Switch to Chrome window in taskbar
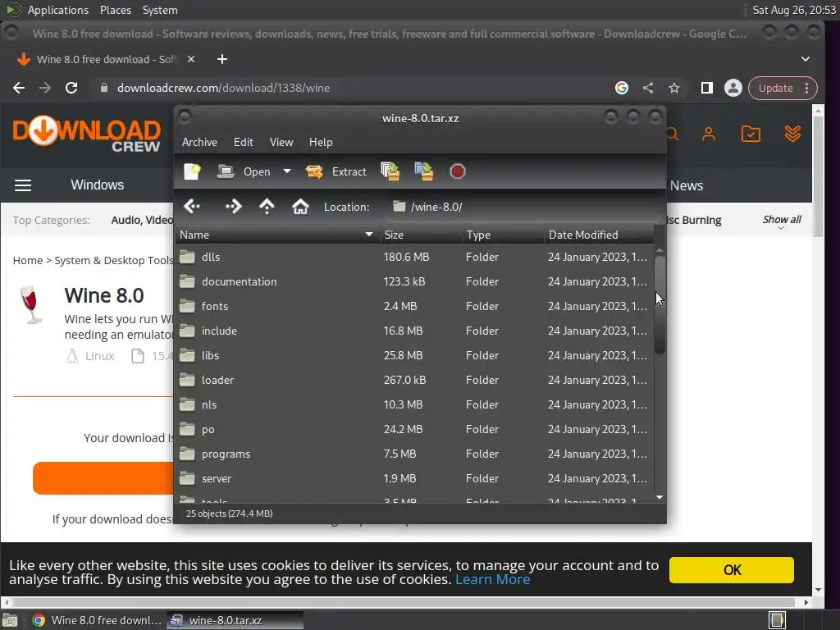The width and height of the screenshot is (840, 630). point(97,620)
